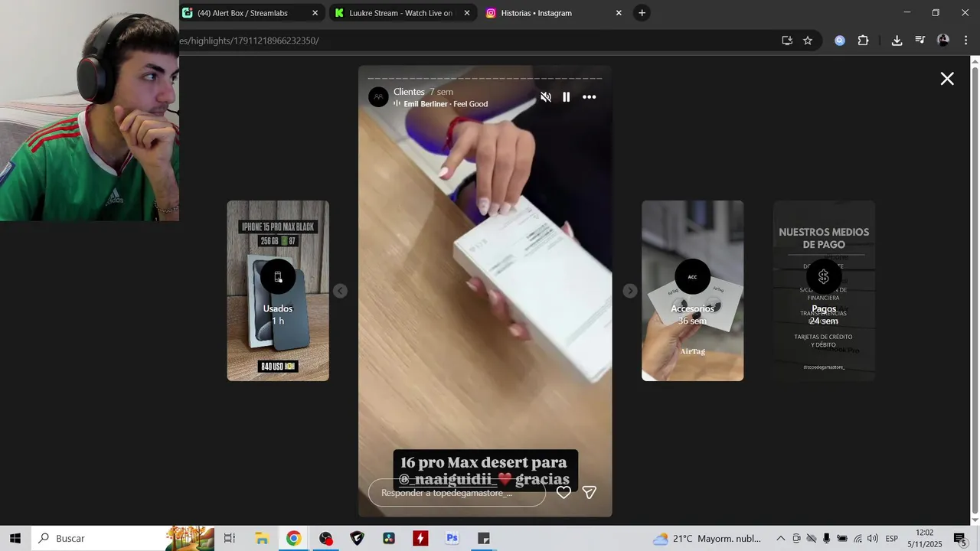Screen dimensions: 980x551
Task: Share the story via paper plane icon
Action: coord(590,493)
